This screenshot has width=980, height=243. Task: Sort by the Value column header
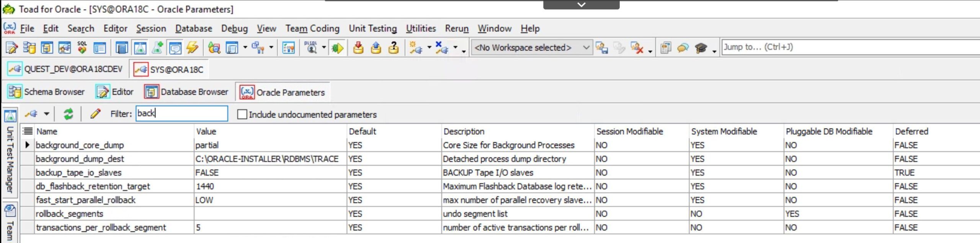pos(270,131)
